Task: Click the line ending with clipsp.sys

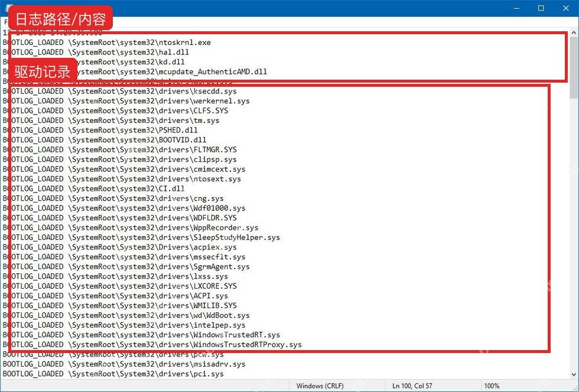Action: (119, 159)
